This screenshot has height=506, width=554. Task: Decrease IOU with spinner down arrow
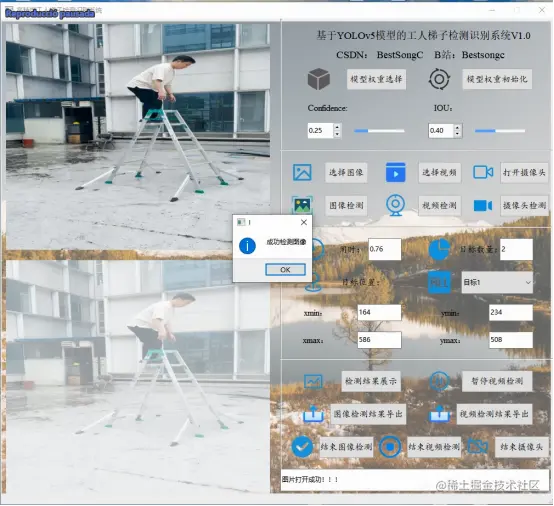(x=458, y=134)
